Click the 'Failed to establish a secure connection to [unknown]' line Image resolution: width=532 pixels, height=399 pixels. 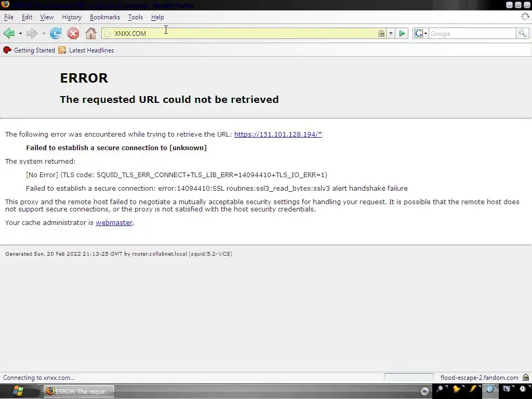point(116,148)
